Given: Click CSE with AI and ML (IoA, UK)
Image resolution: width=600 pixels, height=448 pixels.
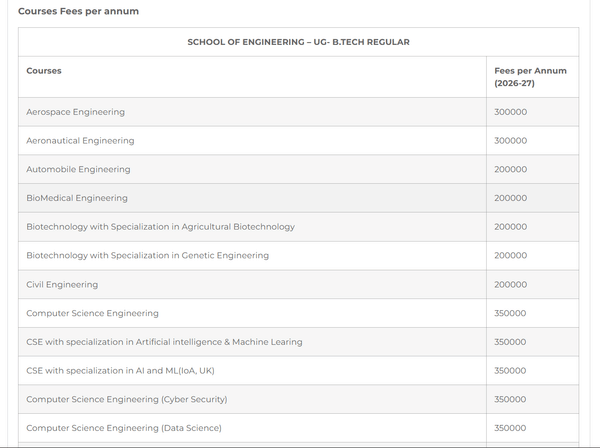Looking at the screenshot, I should (120, 371).
